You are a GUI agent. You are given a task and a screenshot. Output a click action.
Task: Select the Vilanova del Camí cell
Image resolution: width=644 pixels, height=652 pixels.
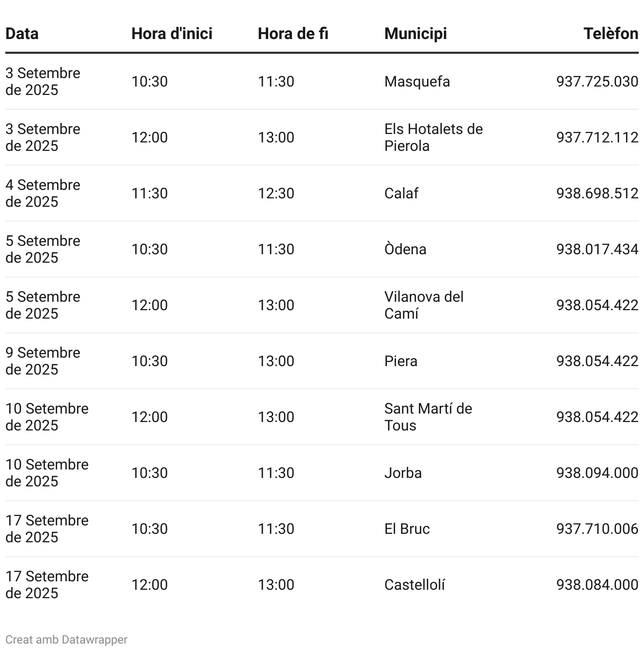point(424,305)
